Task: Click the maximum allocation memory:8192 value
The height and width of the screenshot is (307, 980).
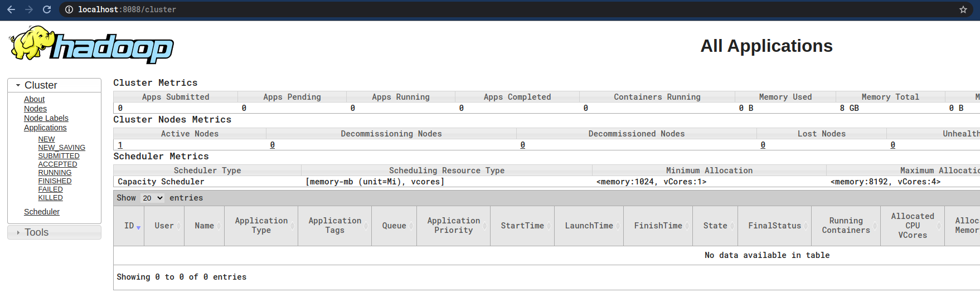Action: [x=885, y=182]
